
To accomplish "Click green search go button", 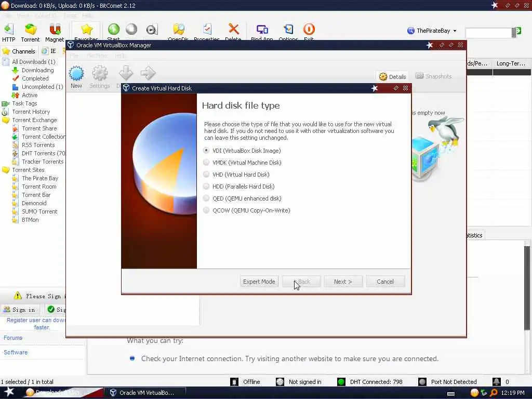I will click(518, 31).
